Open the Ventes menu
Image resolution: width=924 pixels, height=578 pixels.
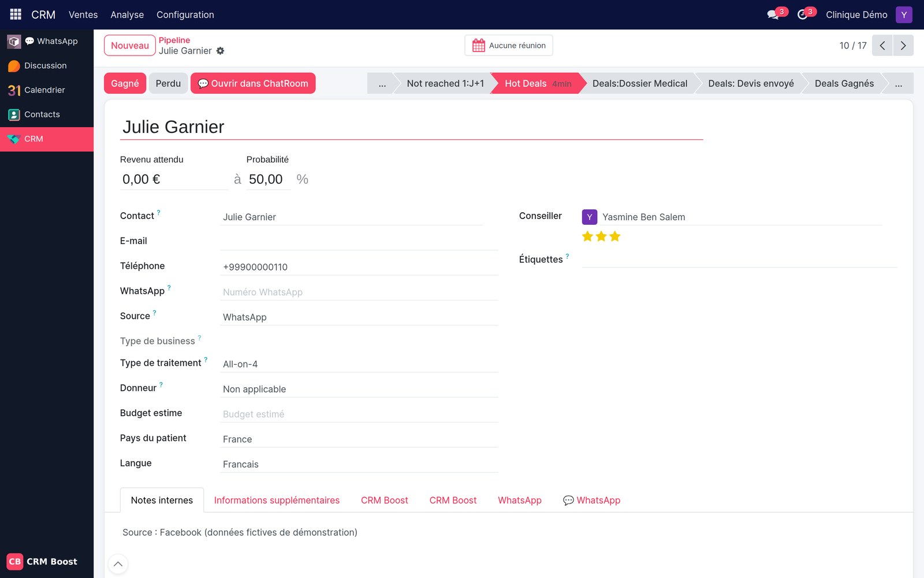tap(83, 14)
